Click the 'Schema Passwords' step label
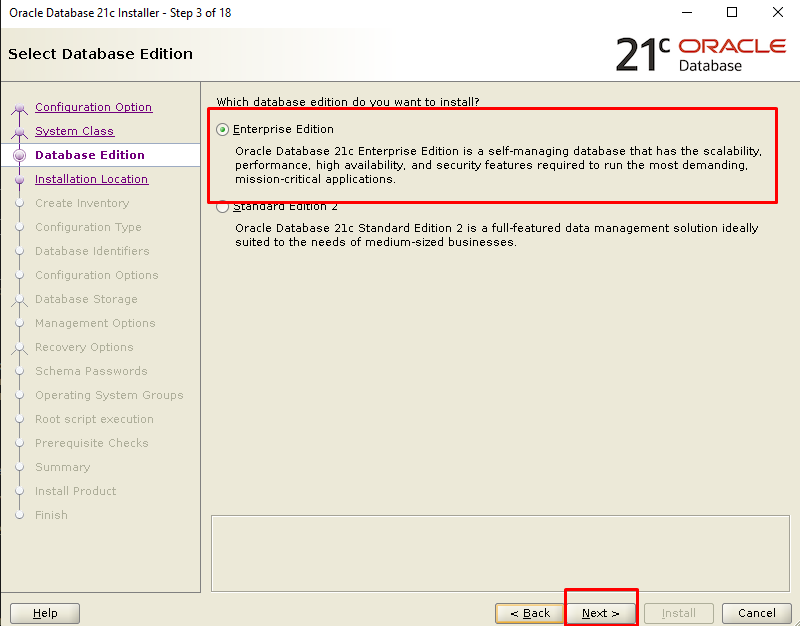 coord(91,371)
